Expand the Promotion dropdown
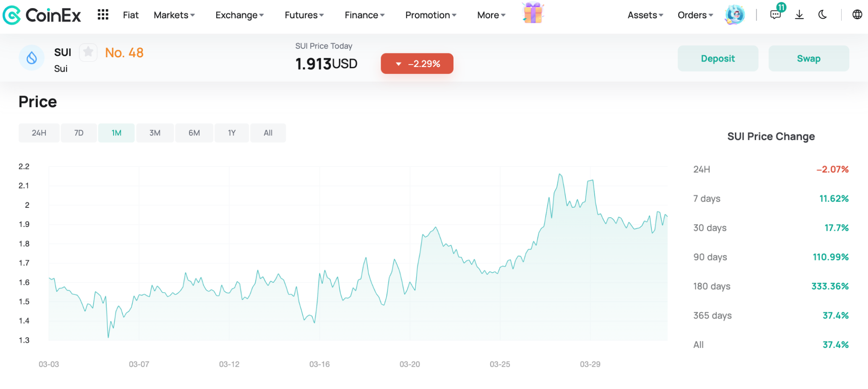868x389 pixels. pyautogui.click(x=431, y=15)
